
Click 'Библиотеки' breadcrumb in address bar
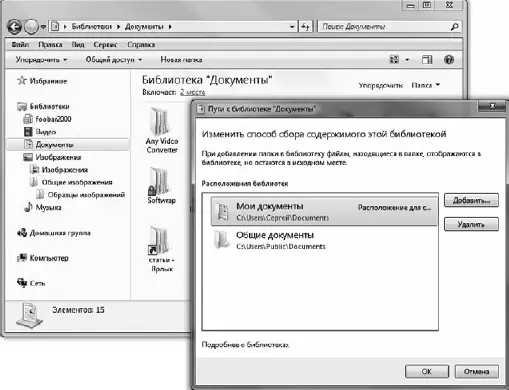[91, 27]
